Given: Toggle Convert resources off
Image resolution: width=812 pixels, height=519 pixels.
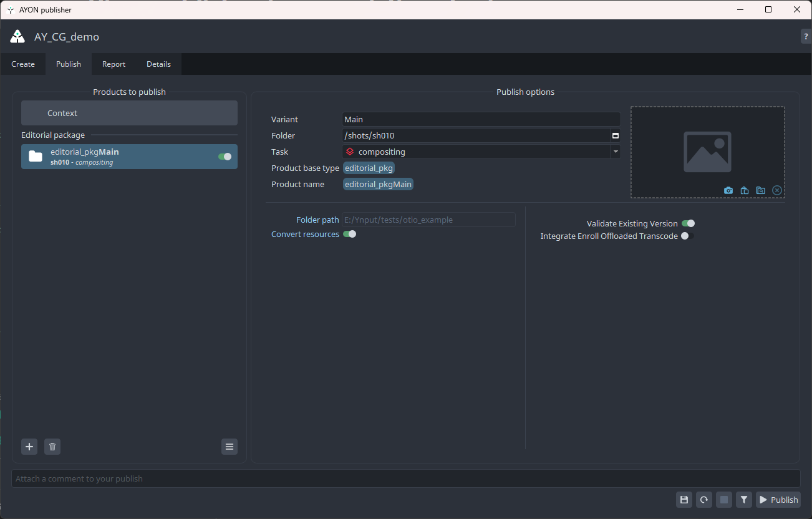Looking at the screenshot, I should tap(349, 235).
